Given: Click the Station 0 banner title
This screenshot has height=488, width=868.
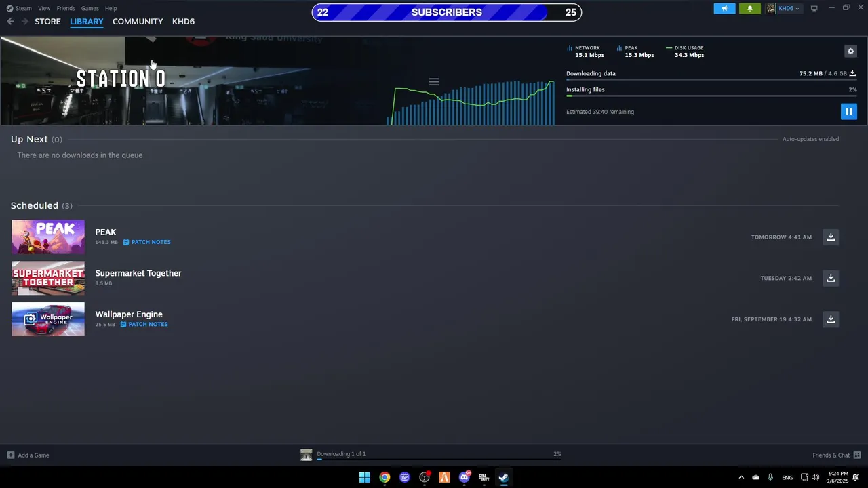Looking at the screenshot, I should coord(121,79).
